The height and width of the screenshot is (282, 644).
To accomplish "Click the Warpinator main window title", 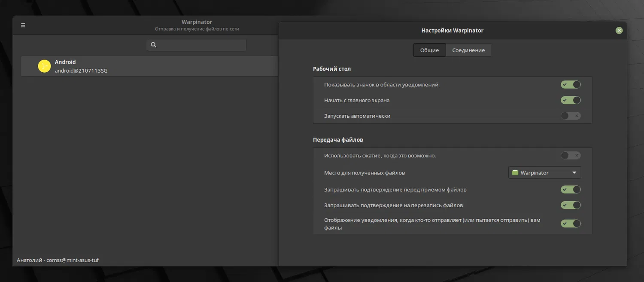I will pos(197,22).
